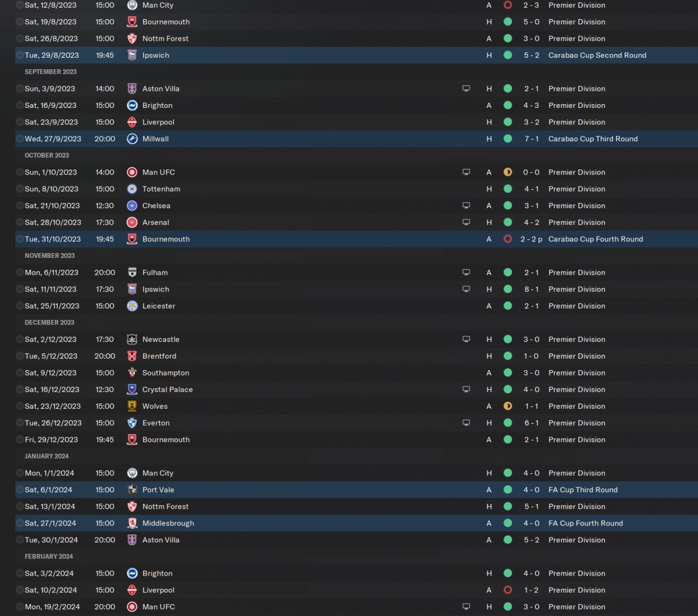
Task: Click the red loss marker for Liverpool 1-2
Action: tap(508, 590)
